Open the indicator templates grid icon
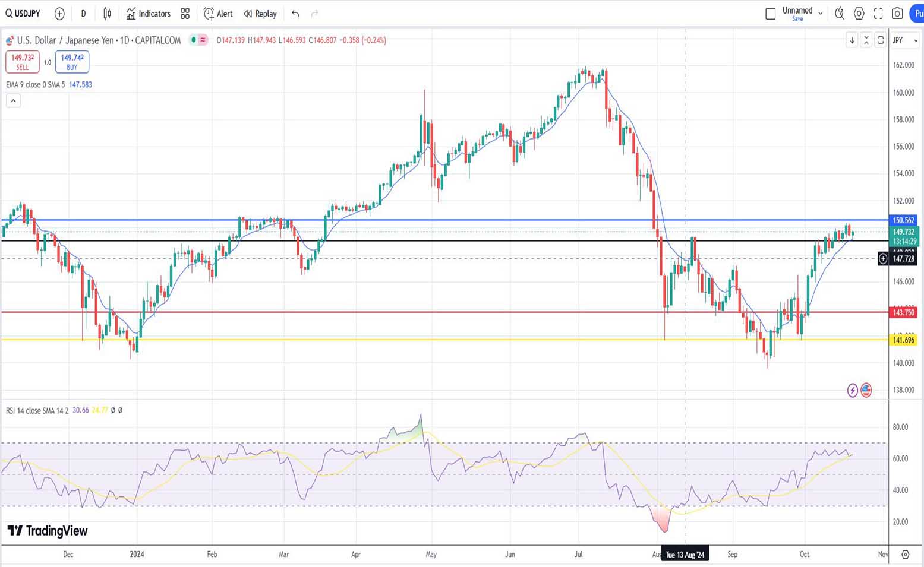Viewport: 924px width, 567px height. coord(185,14)
